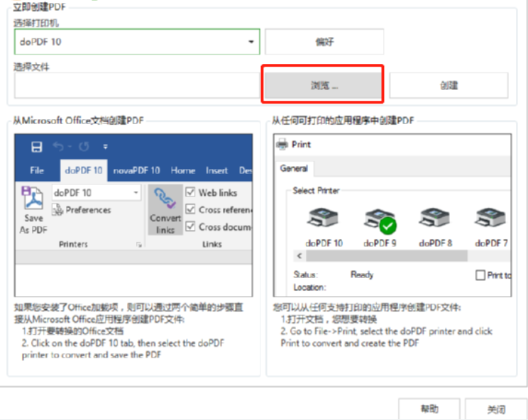
Task: Toggle the Cross references checkbox
Action: point(190,209)
